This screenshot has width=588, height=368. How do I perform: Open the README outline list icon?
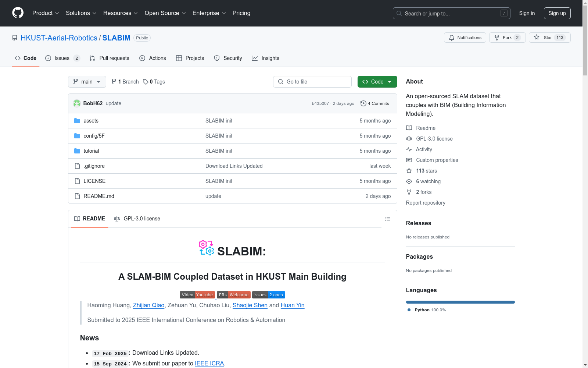[387, 219]
